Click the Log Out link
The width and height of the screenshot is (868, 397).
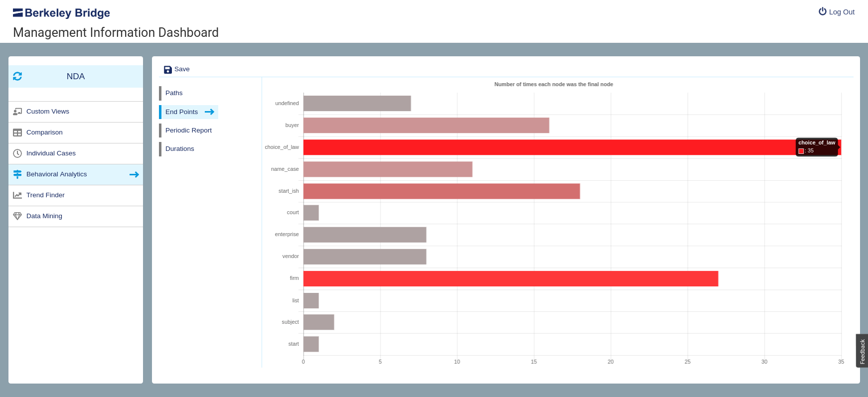[837, 12]
